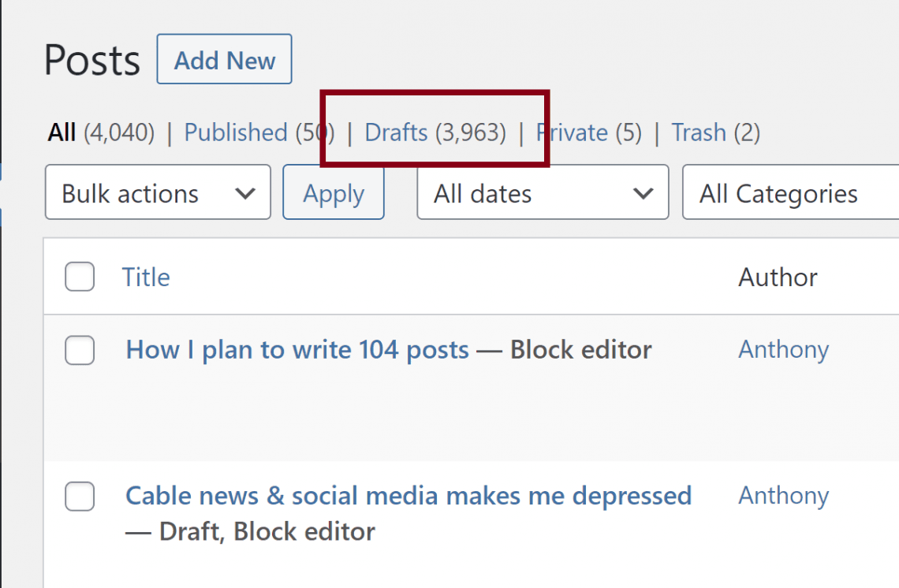Open the All Categories filter dropdown
899x588 pixels.
click(x=791, y=192)
